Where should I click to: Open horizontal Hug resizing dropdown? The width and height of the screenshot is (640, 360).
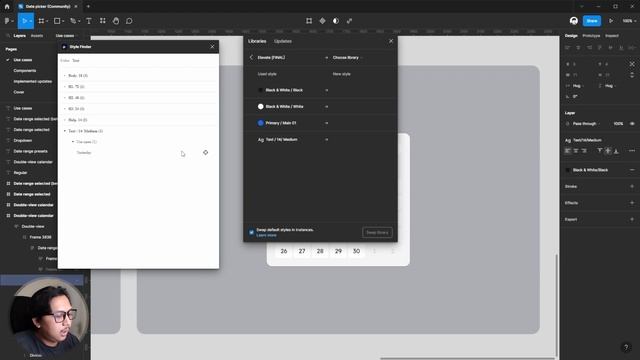578,86
